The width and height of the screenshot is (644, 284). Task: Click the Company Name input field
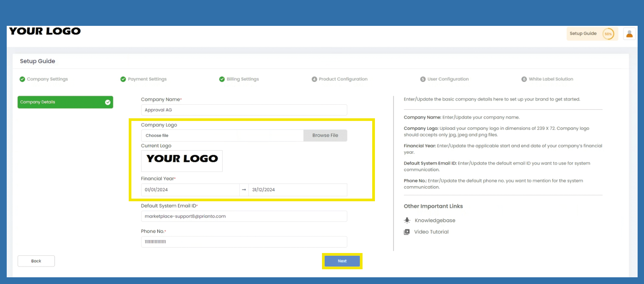click(244, 110)
